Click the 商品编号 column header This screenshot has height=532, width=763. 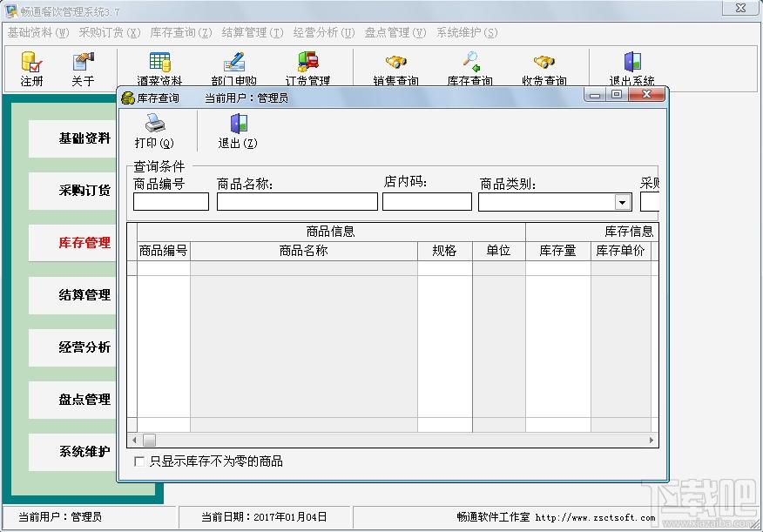click(164, 251)
